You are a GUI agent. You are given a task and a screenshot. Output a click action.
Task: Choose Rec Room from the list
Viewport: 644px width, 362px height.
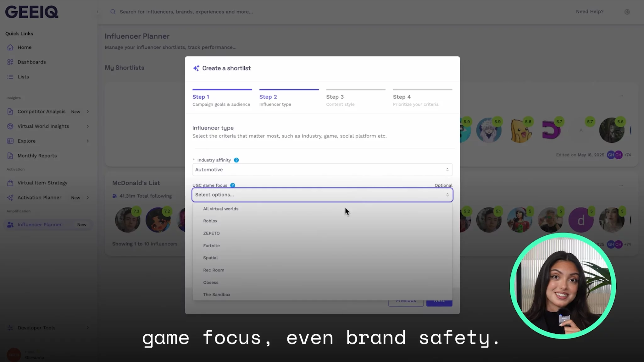(322, 270)
